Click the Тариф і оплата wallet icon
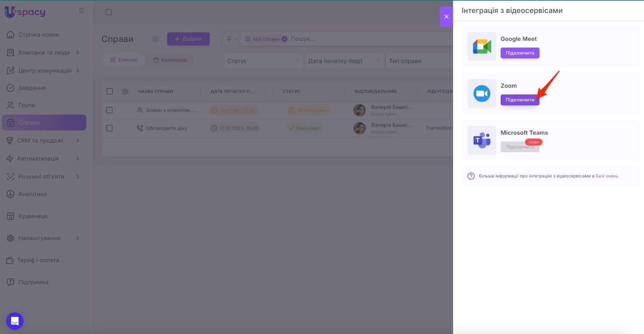This screenshot has height=334, width=644. pos(10,260)
